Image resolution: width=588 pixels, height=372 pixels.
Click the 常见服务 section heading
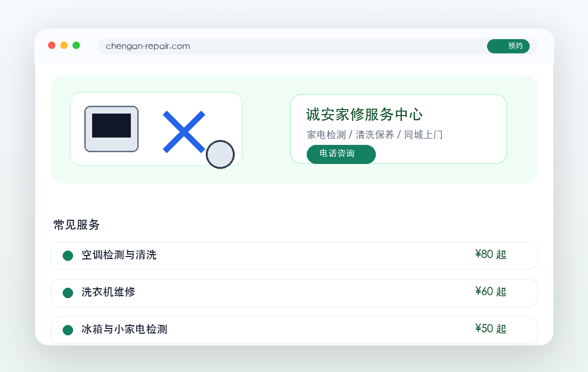[x=76, y=225]
